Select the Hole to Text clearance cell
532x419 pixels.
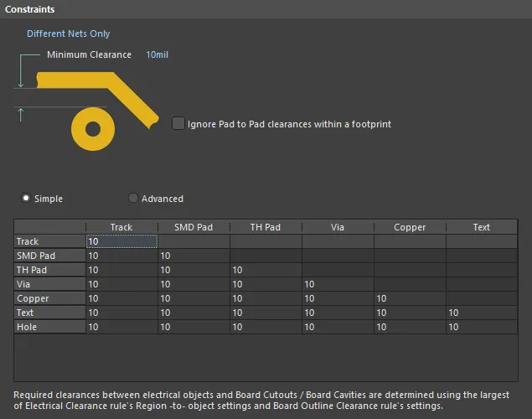pyautogui.click(x=481, y=327)
